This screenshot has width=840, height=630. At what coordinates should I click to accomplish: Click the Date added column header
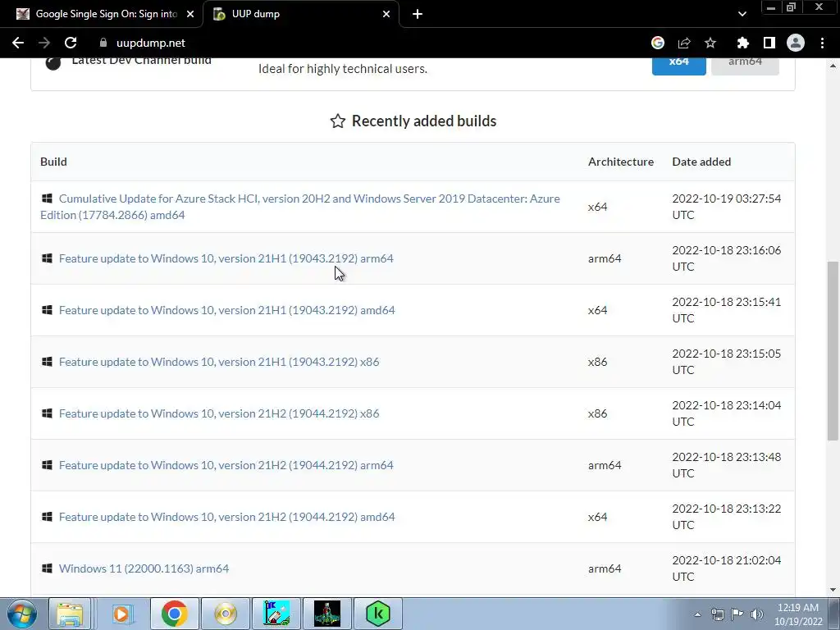701,162
